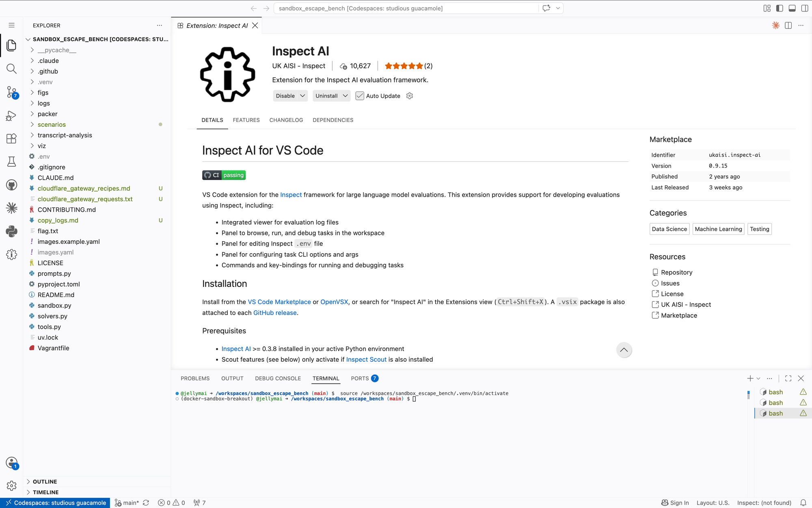Toggle the secondary side bar layout button

804,8
